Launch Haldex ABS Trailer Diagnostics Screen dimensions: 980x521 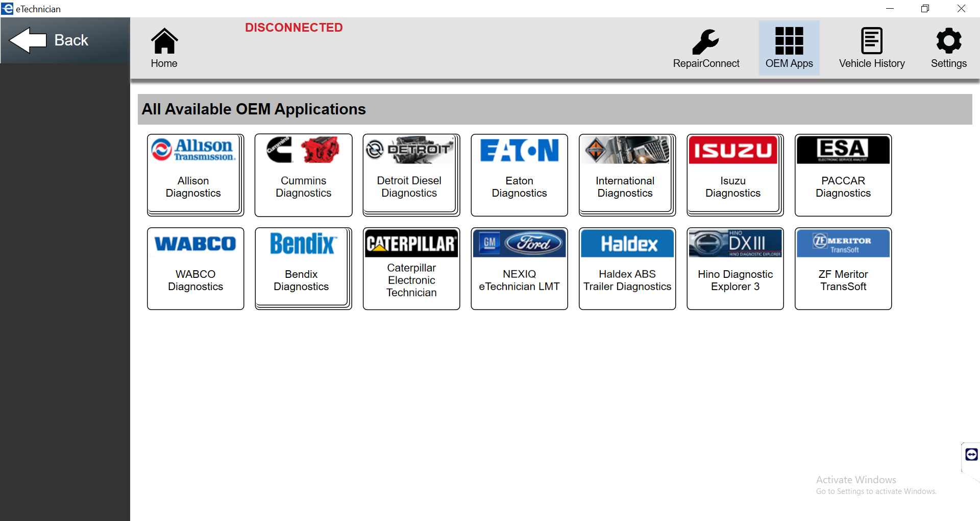627,269
